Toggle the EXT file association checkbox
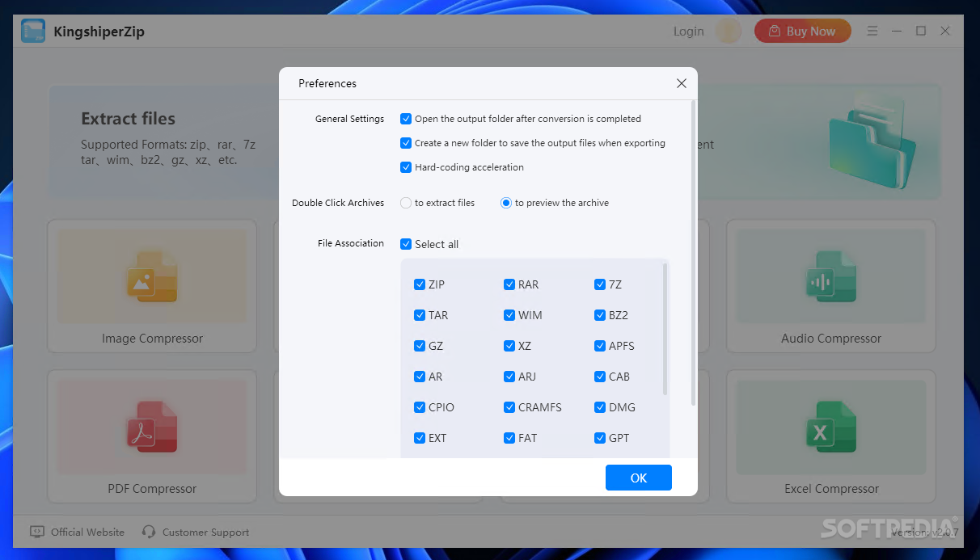980x560 pixels. (420, 438)
